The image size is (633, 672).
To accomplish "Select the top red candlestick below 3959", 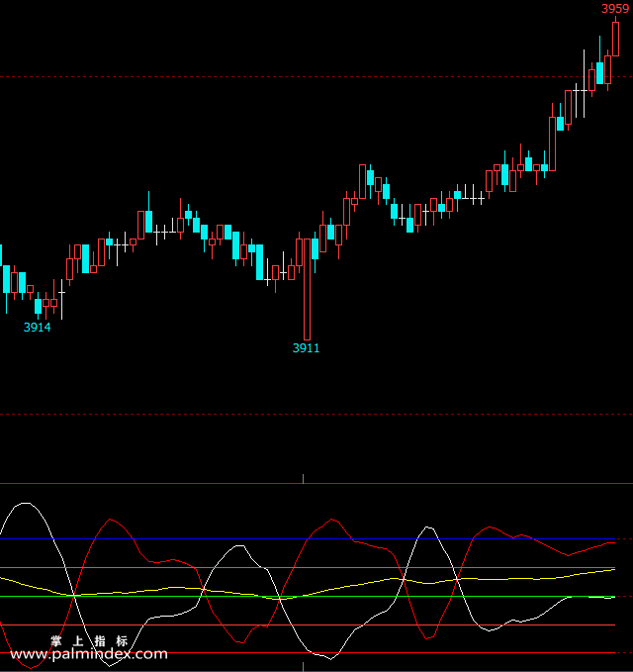I will (x=615, y=39).
